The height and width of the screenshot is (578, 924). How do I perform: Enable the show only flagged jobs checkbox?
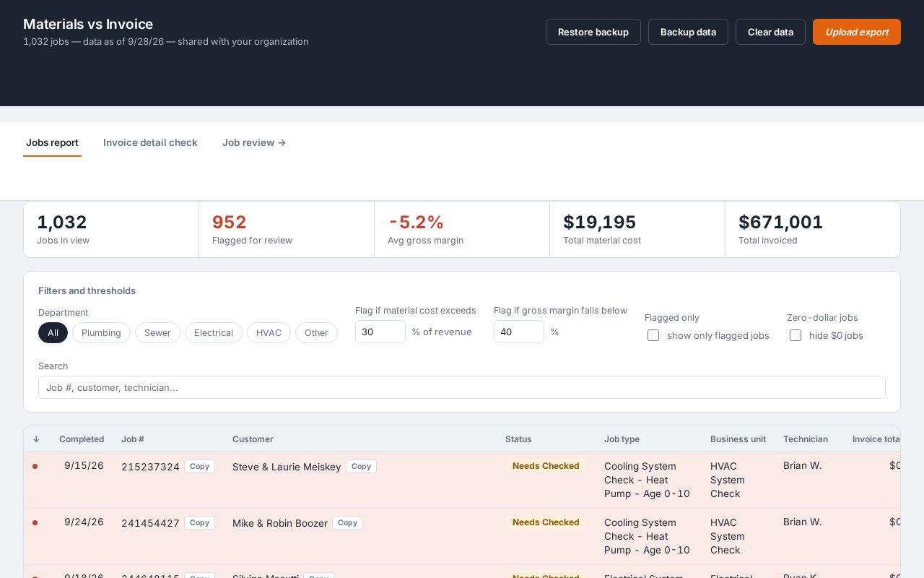(653, 335)
